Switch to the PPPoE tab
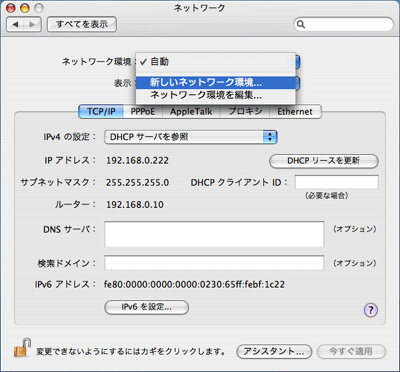 tap(143, 112)
